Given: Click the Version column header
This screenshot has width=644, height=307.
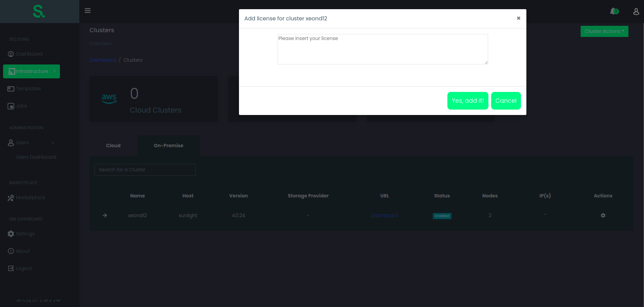Looking at the screenshot, I should click(x=238, y=196).
